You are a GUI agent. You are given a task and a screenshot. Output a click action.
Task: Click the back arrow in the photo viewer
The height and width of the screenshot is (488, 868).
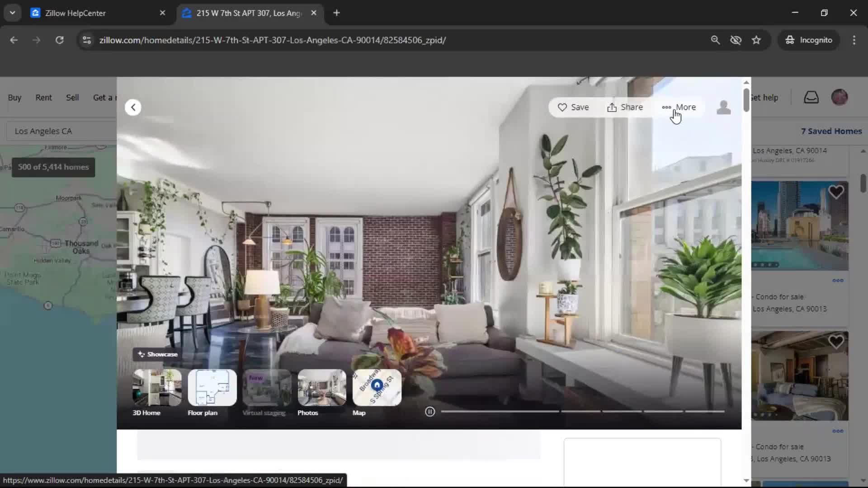point(133,107)
